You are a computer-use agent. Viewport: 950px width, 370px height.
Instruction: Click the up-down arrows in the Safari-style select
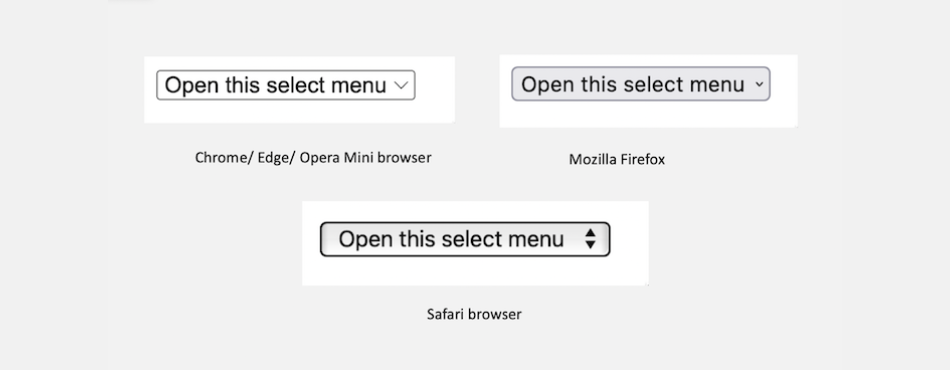[x=590, y=239]
